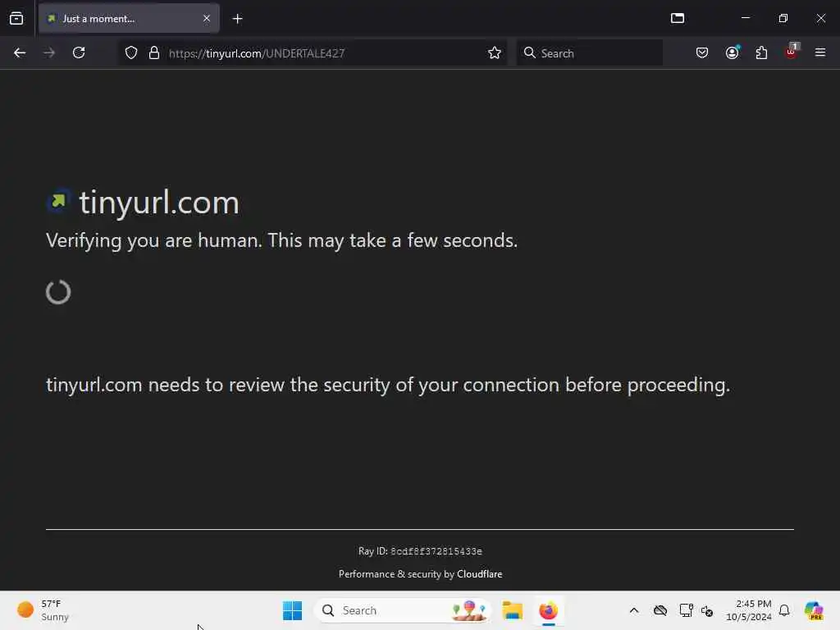Image resolution: width=840 pixels, height=630 pixels.
Task: Open Save to Pocket icon
Action: (x=702, y=53)
